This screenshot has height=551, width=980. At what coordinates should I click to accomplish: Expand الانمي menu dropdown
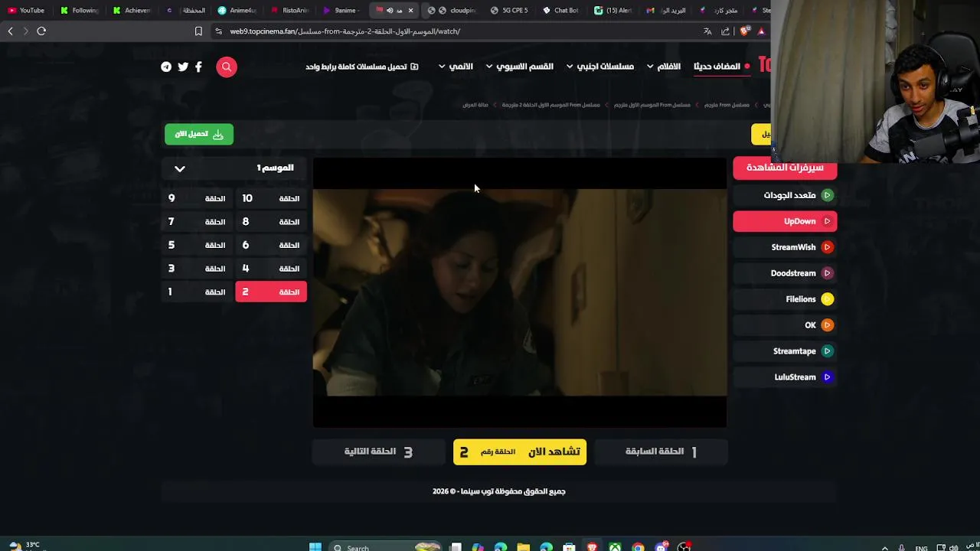click(442, 67)
